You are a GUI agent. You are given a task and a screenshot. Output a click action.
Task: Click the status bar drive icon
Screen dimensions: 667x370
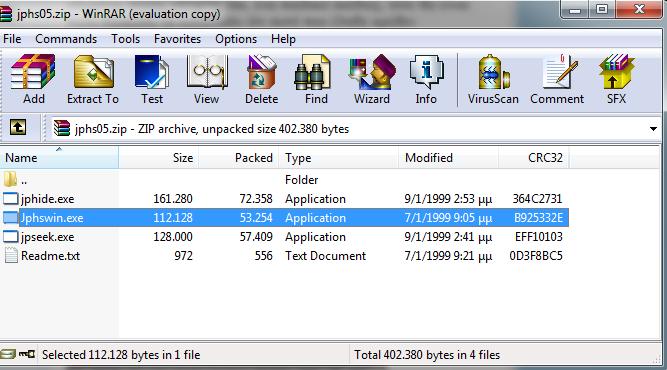[x=8, y=354]
